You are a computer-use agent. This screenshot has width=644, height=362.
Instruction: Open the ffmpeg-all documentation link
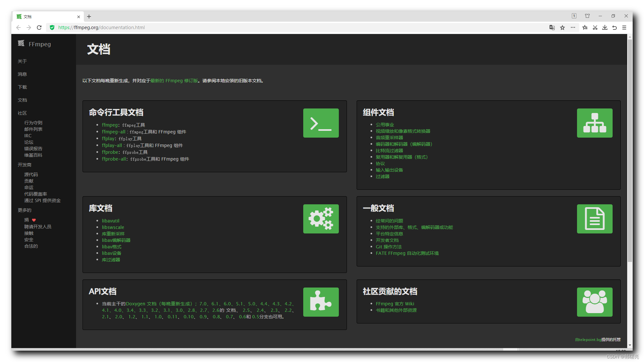(x=114, y=132)
